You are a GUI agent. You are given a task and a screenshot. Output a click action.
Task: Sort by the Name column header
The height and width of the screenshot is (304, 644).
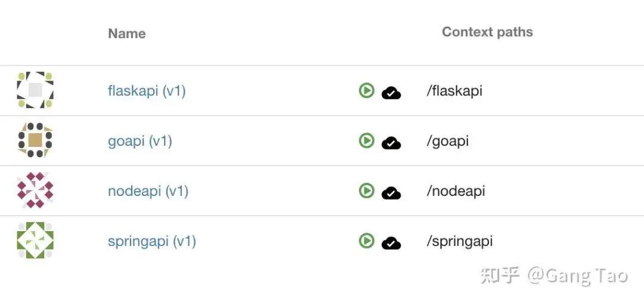point(126,33)
